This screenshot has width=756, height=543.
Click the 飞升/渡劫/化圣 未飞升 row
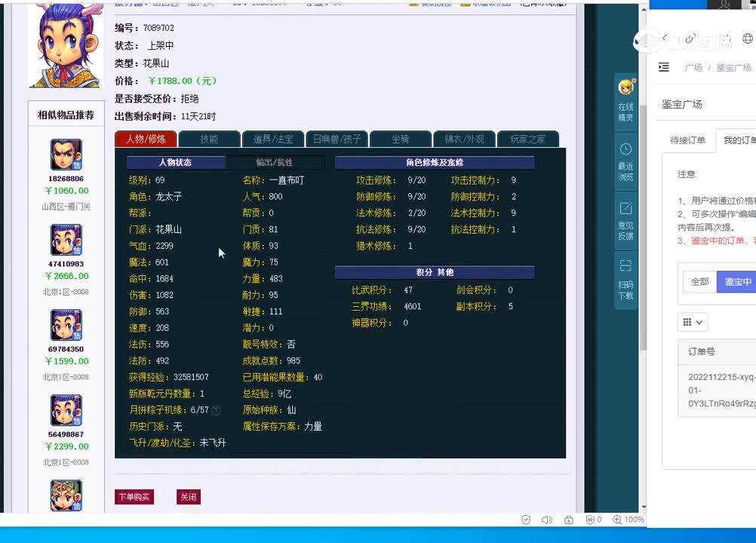(x=177, y=443)
